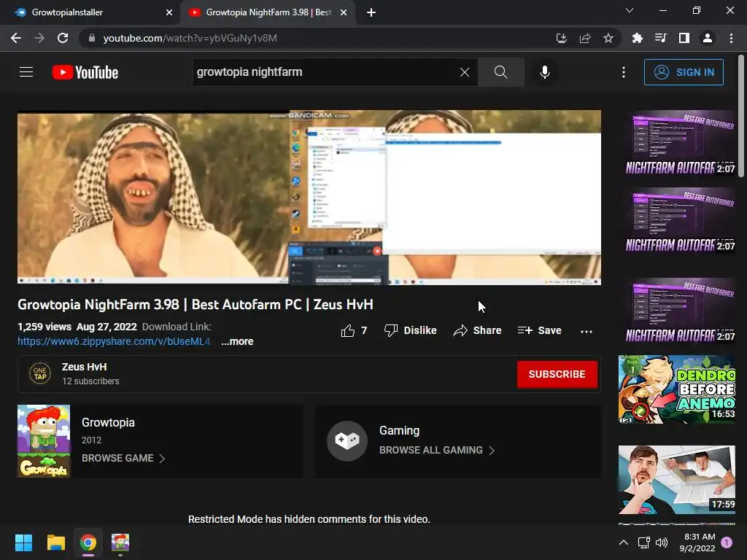Reload the current page

click(63, 38)
